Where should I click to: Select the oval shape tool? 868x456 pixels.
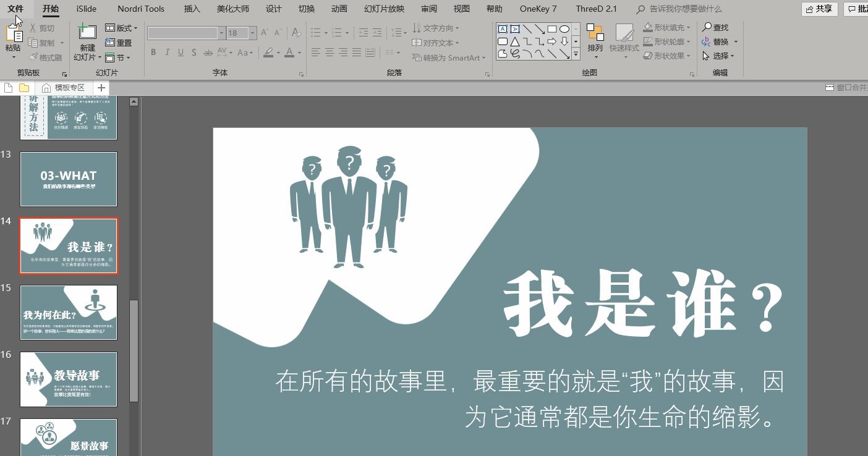tap(564, 28)
